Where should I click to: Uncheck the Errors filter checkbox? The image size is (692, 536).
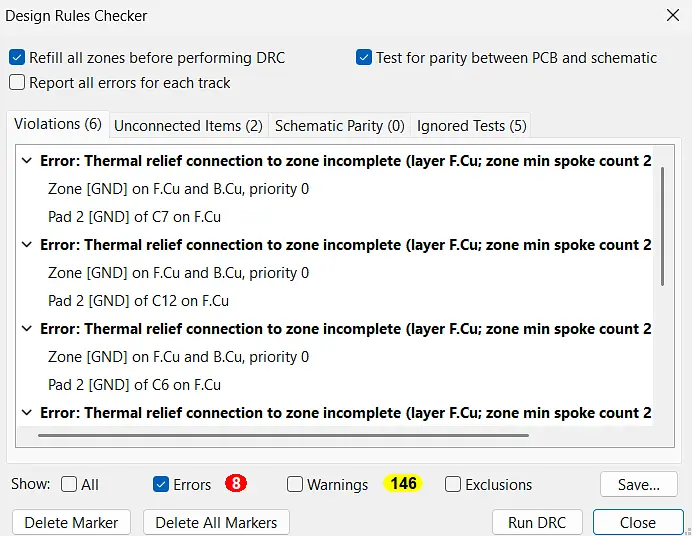pyautogui.click(x=161, y=484)
